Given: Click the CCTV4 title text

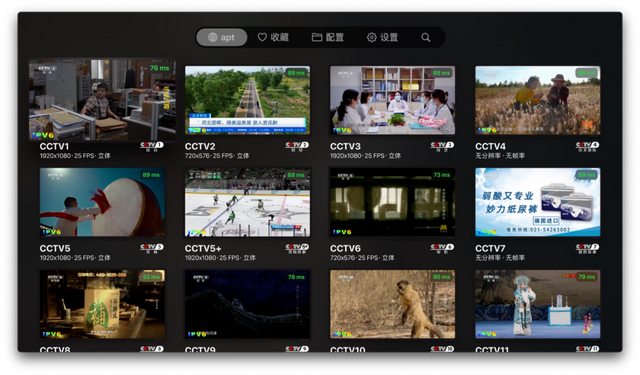Looking at the screenshot, I should tap(491, 146).
